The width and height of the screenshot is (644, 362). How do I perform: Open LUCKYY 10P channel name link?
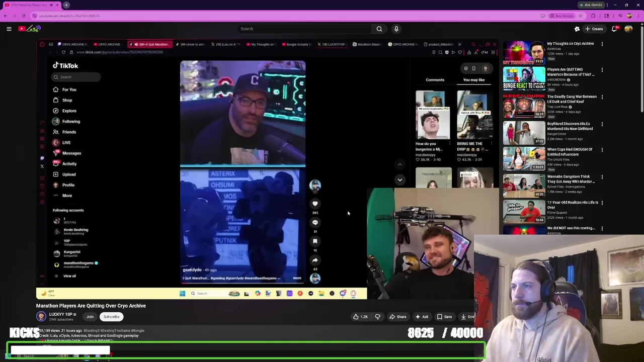(x=61, y=314)
